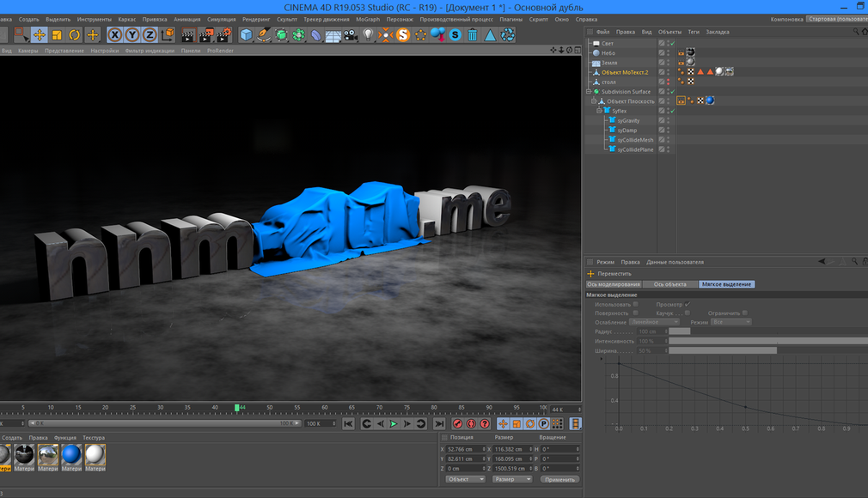
Task: Click the Радиус slider bar
Action: [768, 331]
